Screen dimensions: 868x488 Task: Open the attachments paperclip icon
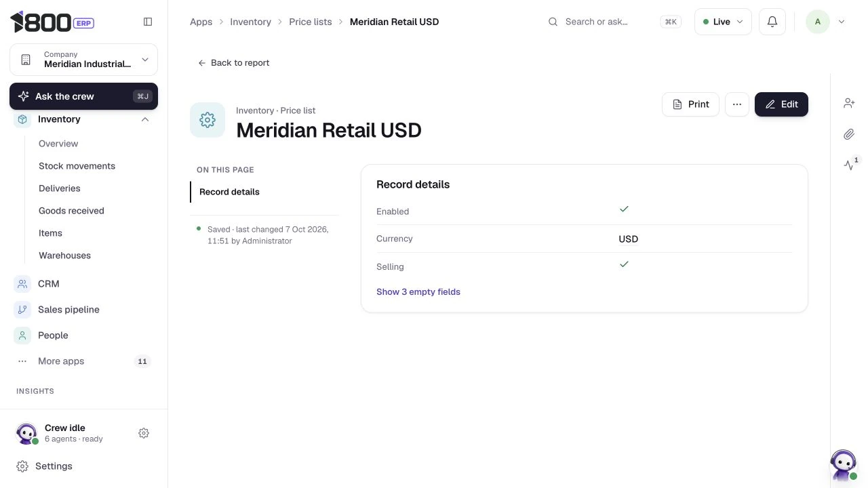point(849,134)
